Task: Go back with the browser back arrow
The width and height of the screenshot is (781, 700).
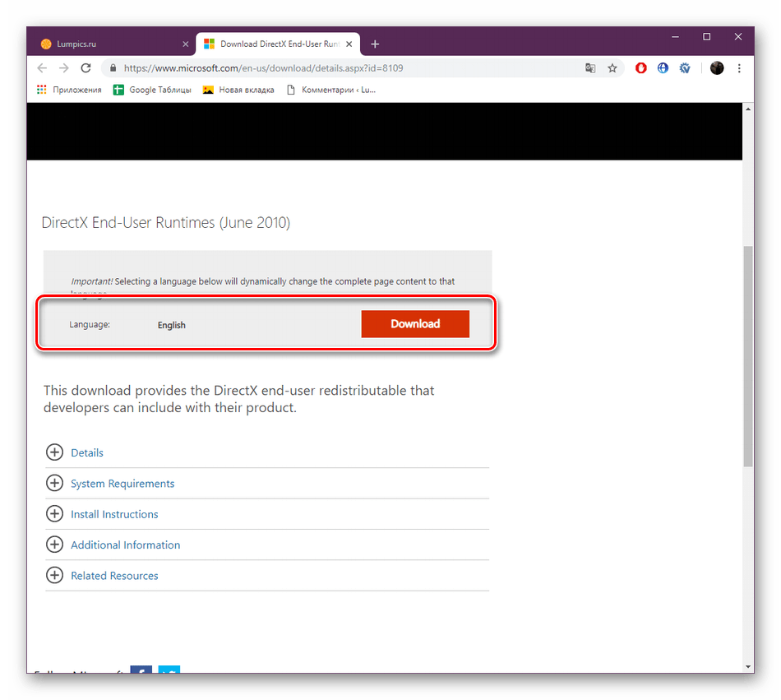Action: [x=42, y=68]
